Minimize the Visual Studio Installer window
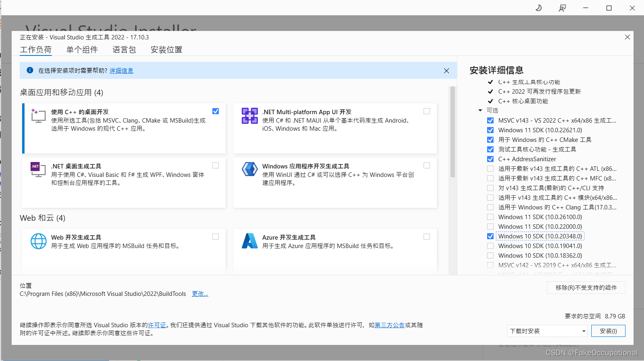644x361 pixels. (586, 8)
